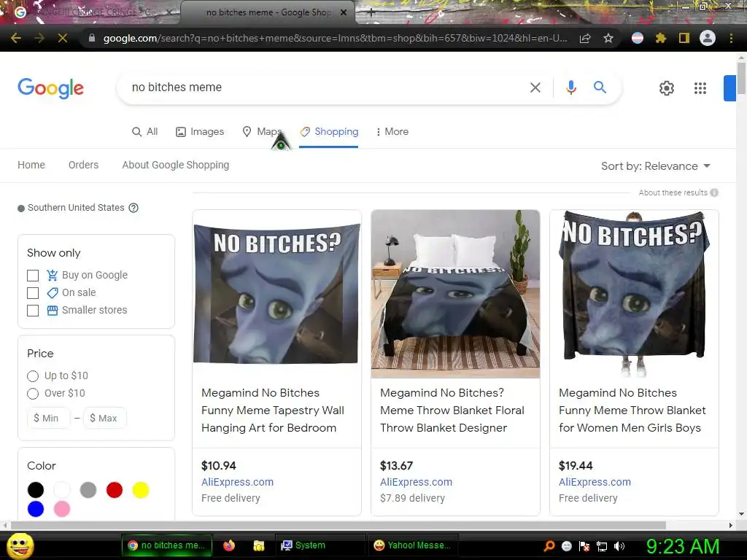Click the Tapestry Wall Hanging product image
Screen dimensions: 747x560
coord(276,294)
